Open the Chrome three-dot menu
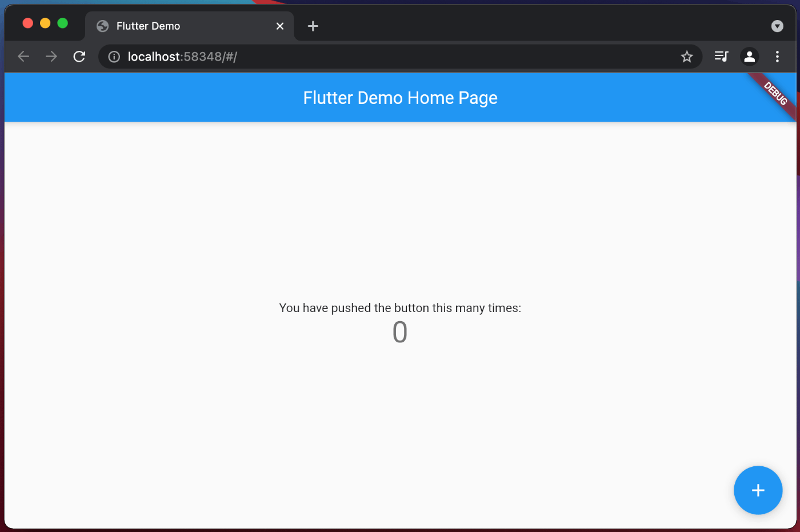The image size is (800, 532). tap(777, 57)
